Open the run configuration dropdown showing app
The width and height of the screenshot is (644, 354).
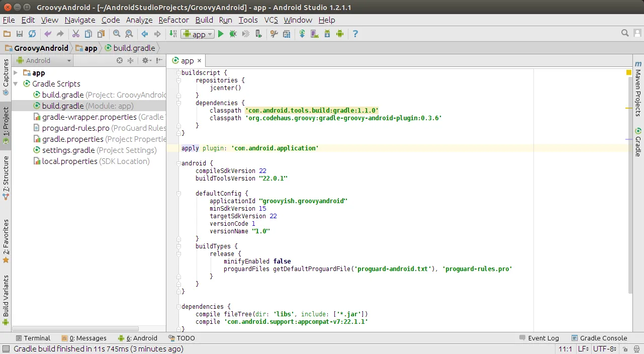(198, 34)
